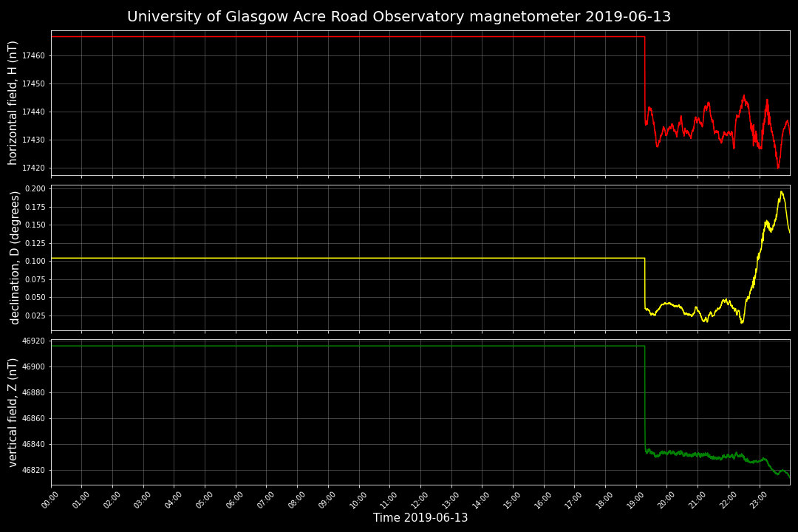The image size is (798, 532).
Task: Click the 17440 tick on the H axis
Action: tap(34, 112)
